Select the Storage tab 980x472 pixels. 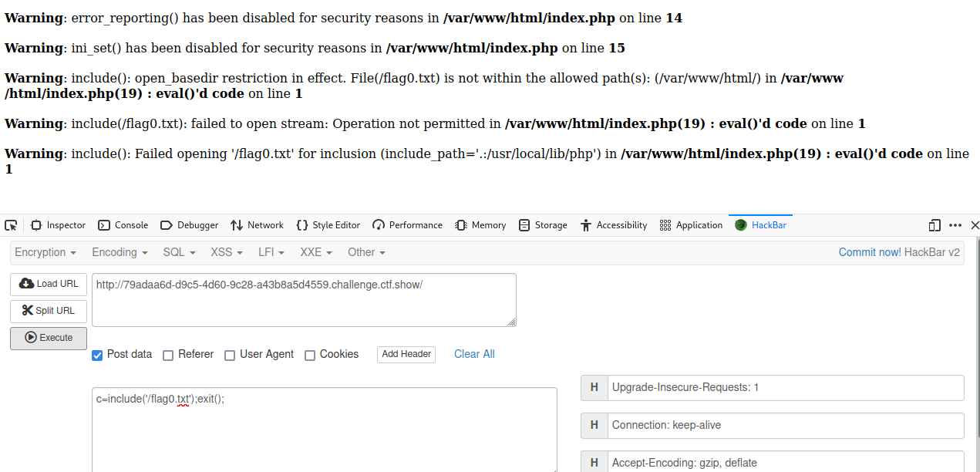click(543, 225)
